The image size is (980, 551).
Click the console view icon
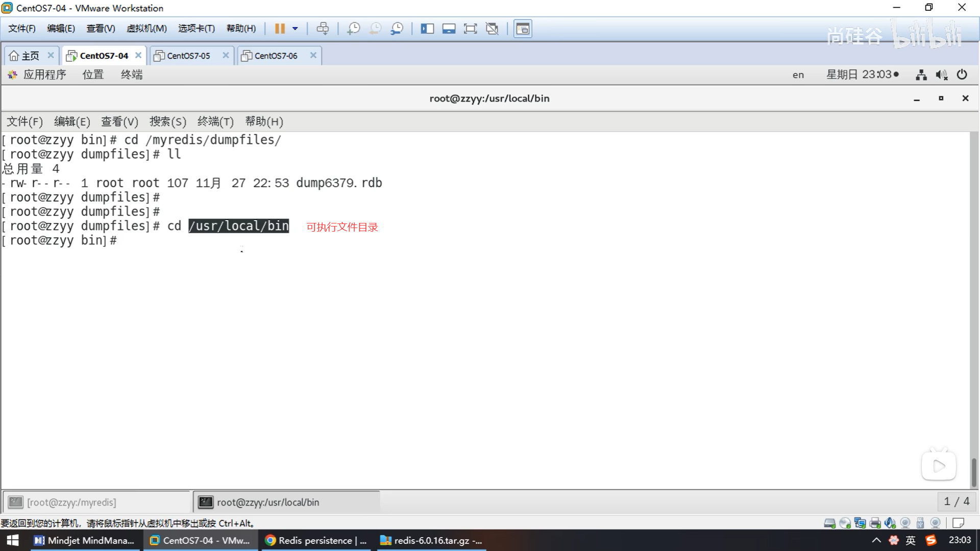coord(523,29)
